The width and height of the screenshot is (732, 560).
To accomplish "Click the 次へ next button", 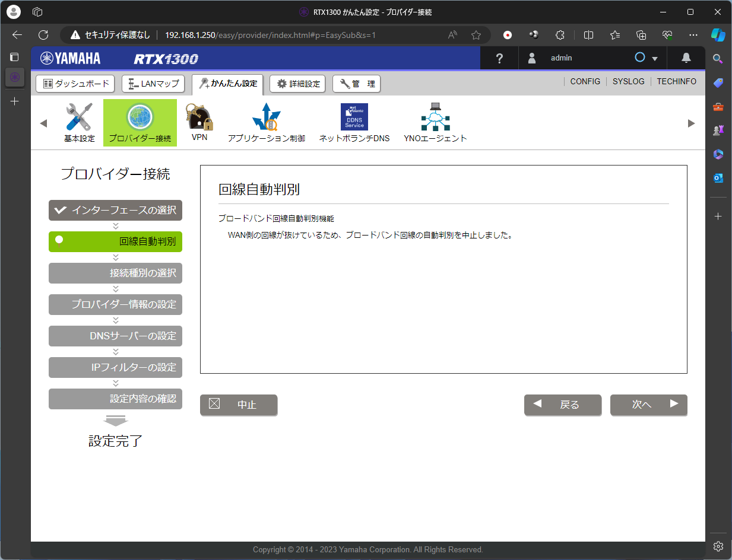I will pyautogui.click(x=649, y=405).
